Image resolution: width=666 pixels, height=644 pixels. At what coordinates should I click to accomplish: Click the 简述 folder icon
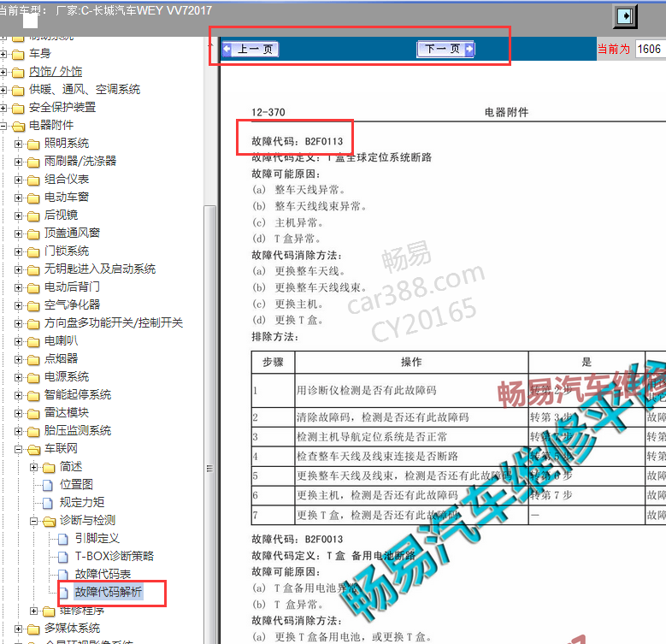point(49,467)
